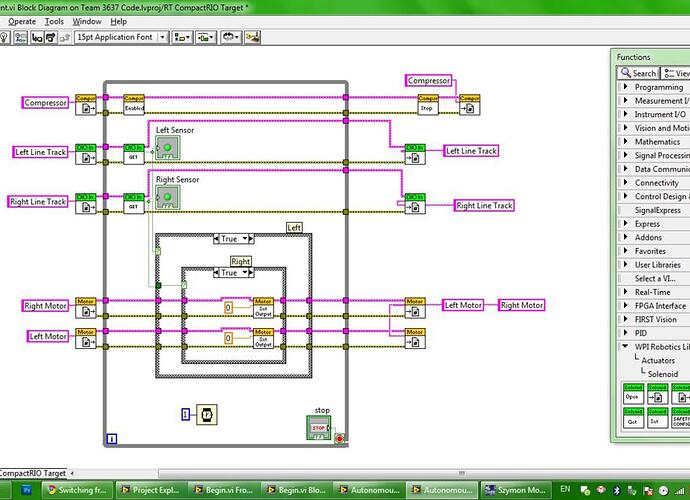Select upper Motor Set Output node in case structure
The width and height of the screenshot is (690, 500).
[263, 308]
